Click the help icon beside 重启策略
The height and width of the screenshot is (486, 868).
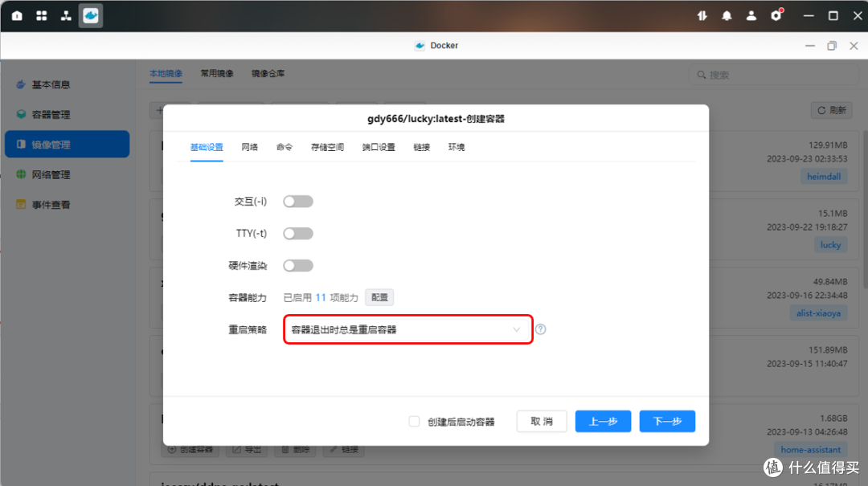pos(541,329)
